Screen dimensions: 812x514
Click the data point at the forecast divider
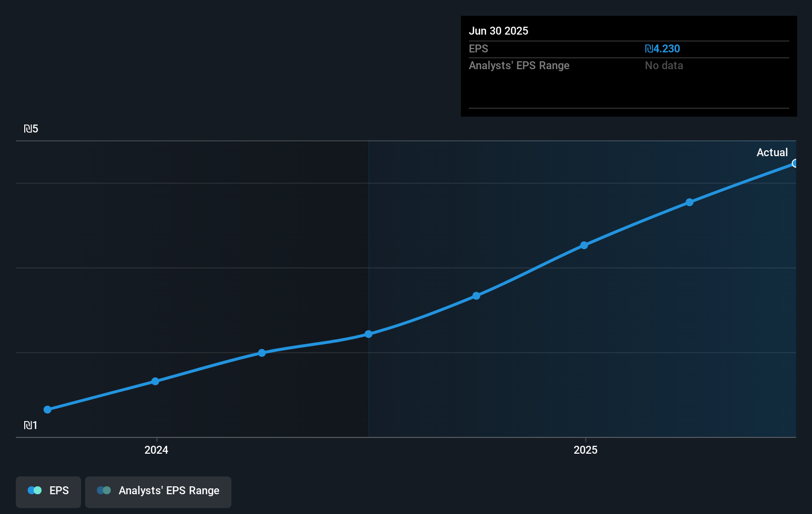(369, 334)
